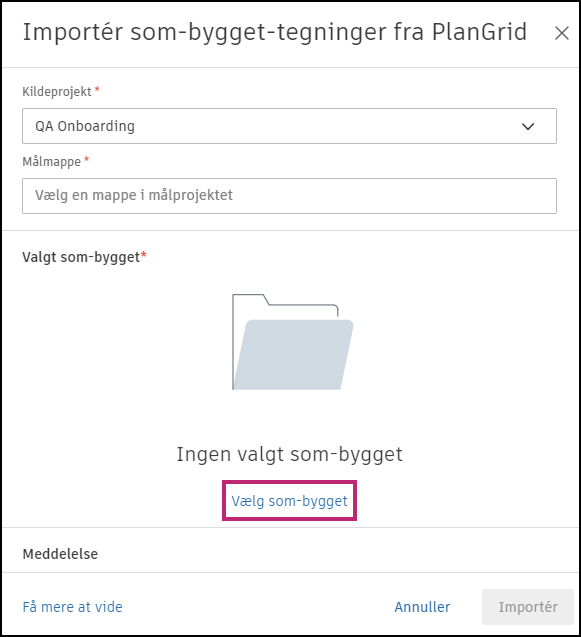The width and height of the screenshot is (581, 637).
Task: Click the Vælg en mappe i målprojektet placeholder
Action: point(134,195)
